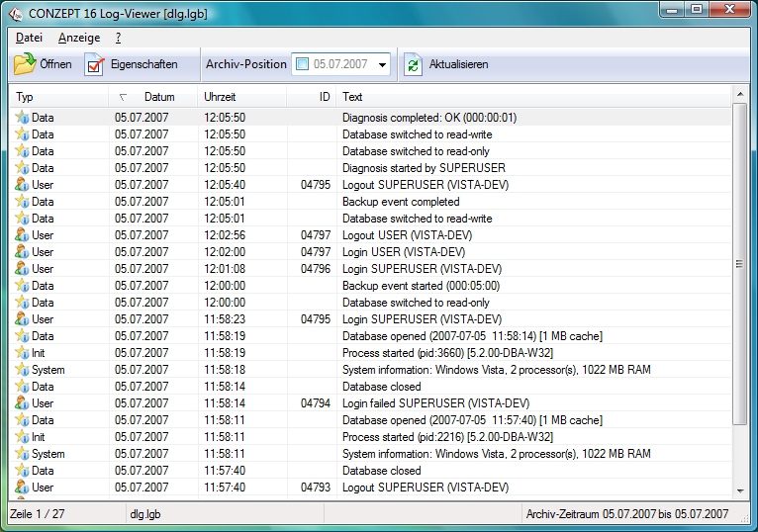Click the scrollbar down arrow

pos(739,490)
